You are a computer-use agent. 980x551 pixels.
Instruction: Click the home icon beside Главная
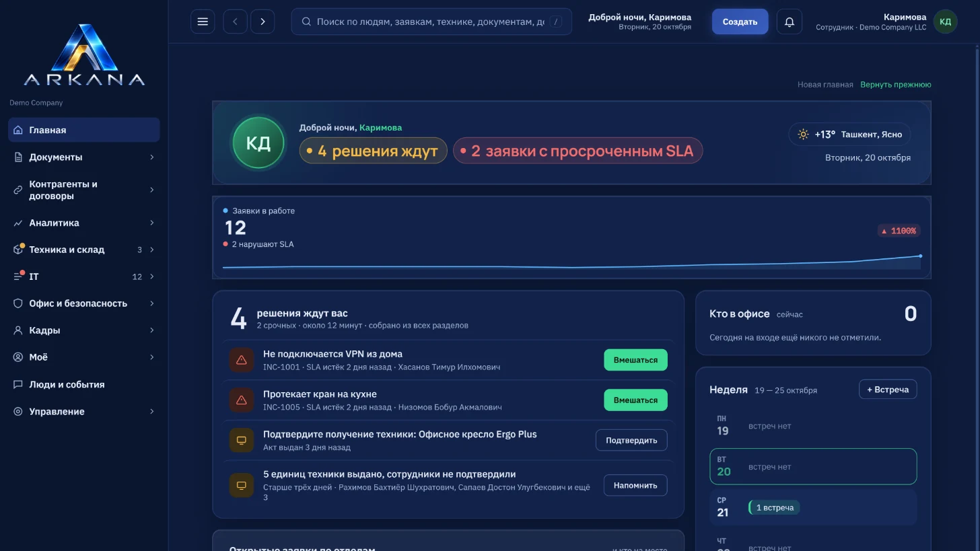(18, 130)
